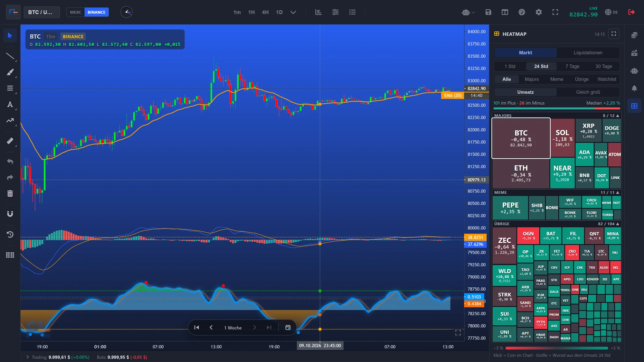Screen dimensions: 644x362
Task: Open the red OGN heatmap tile
Action: (528, 236)
